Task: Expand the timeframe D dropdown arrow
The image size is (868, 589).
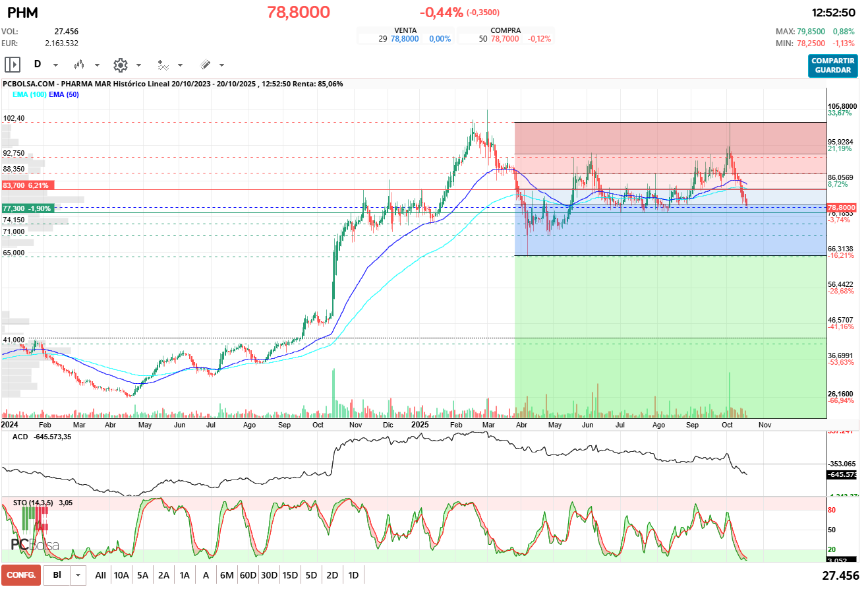Action: [x=55, y=65]
